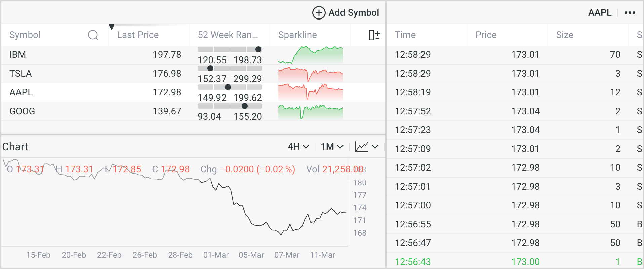Click AAPL last price 172.98 in watchlist
Image resolution: width=644 pixels, height=269 pixels.
pyautogui.click(x=167, y=92)
